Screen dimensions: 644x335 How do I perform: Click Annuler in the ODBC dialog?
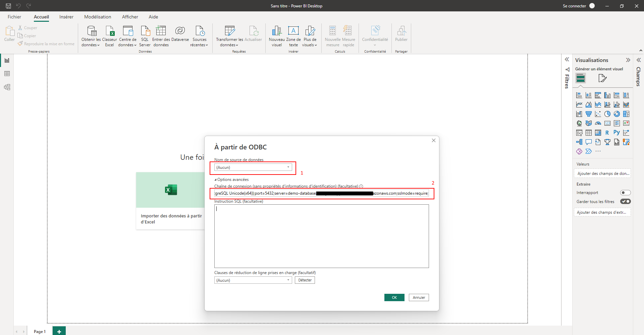419,297
